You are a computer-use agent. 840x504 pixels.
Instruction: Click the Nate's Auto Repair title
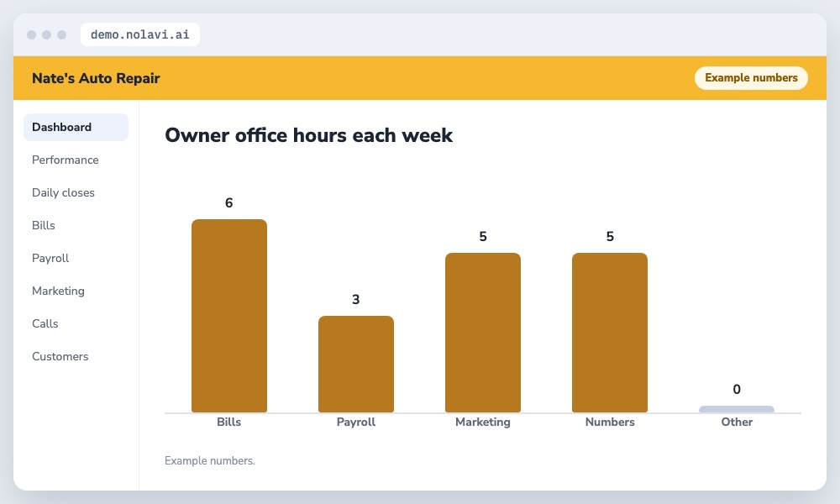coord(96,78)
